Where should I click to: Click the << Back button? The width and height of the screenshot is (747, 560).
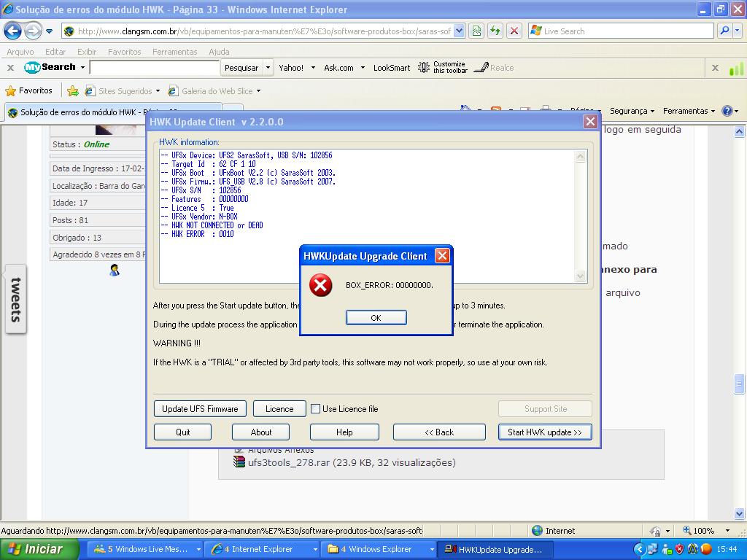pos(439,432)
